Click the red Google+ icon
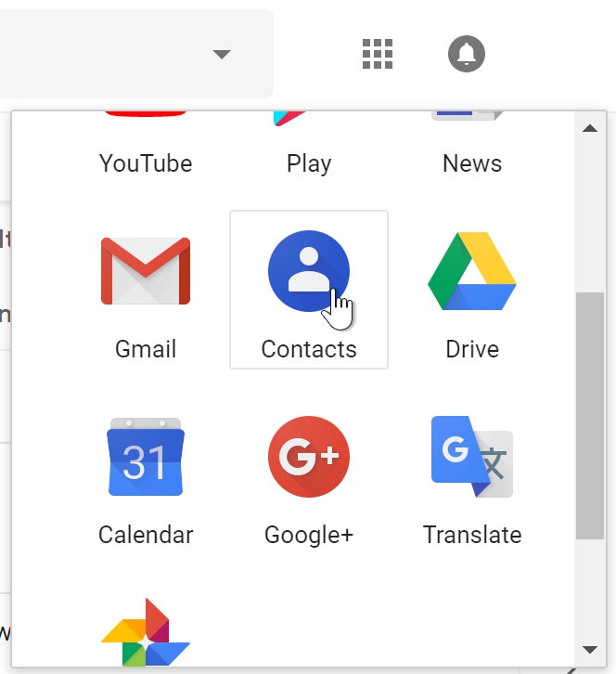The width and height of the screenshot is (616, 674). [308, 457]
